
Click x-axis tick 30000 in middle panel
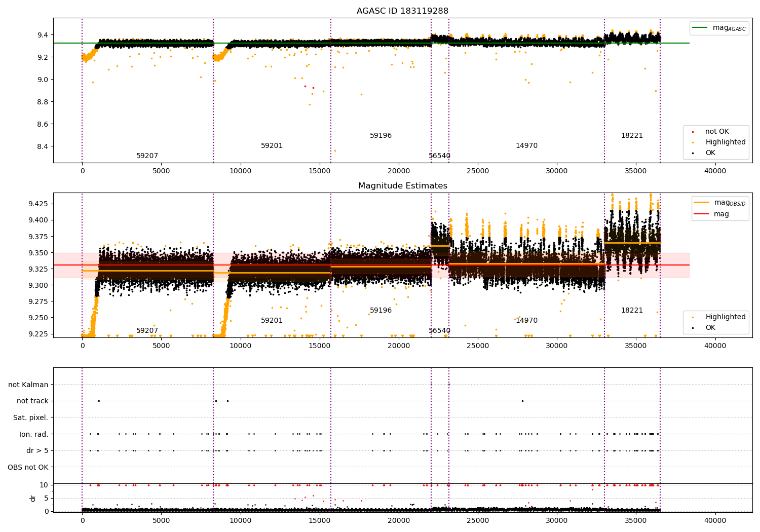click(557, 346)
